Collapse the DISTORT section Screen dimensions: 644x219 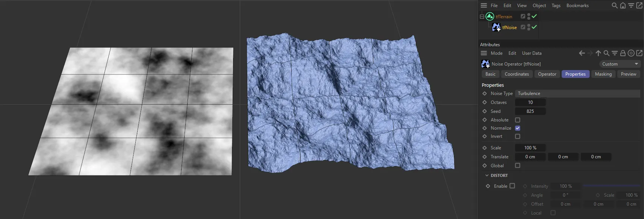point(487,175)
